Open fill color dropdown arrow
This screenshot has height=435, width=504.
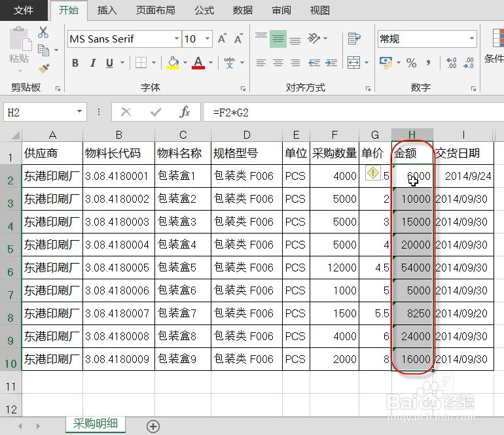click(x=185, y=63)
